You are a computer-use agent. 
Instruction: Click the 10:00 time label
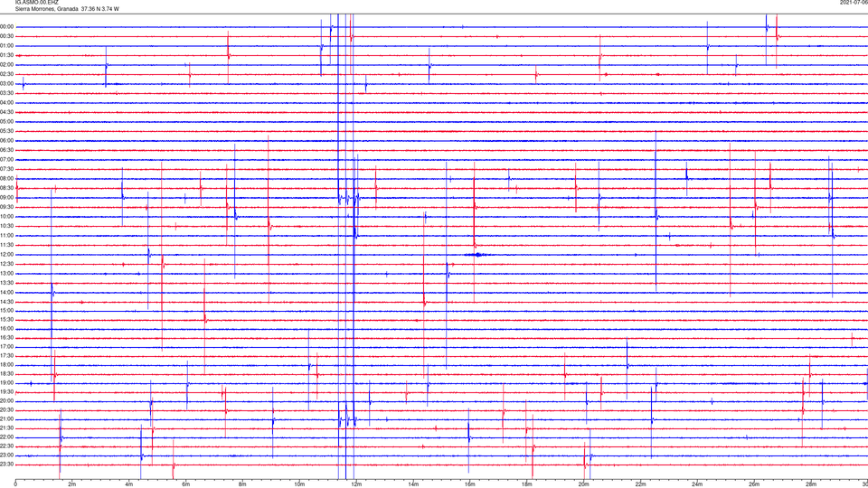pos(7,216)
